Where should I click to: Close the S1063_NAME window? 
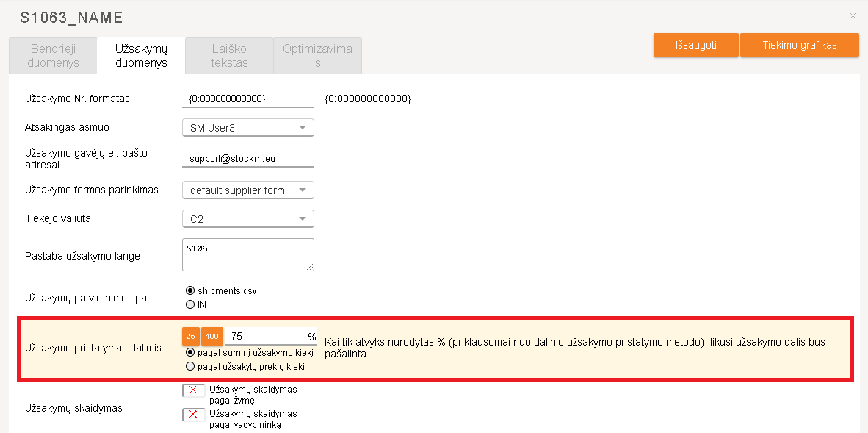[853, 15]
